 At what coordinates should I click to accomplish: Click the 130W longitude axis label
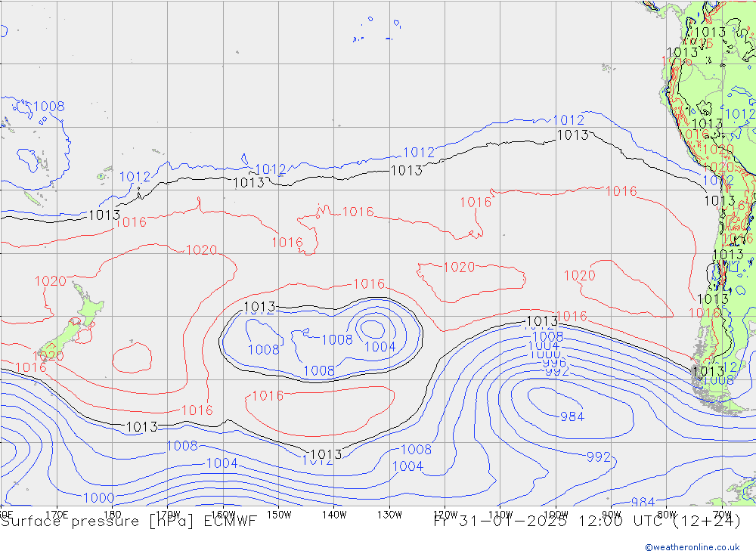[389, 514]
